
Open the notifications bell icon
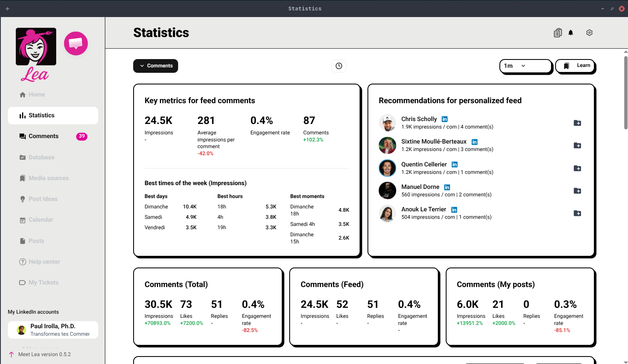pyautogui.click(x=571, y=32)
